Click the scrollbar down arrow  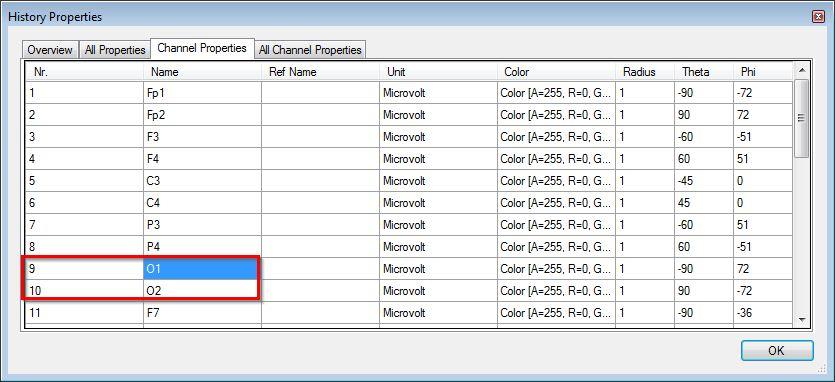[801, 319]
